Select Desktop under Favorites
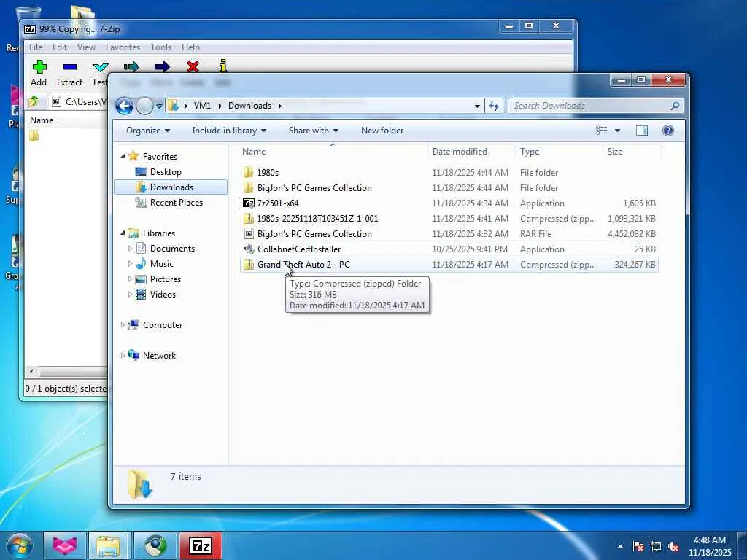This screenshot has height=560, width=747. (166, 172)
